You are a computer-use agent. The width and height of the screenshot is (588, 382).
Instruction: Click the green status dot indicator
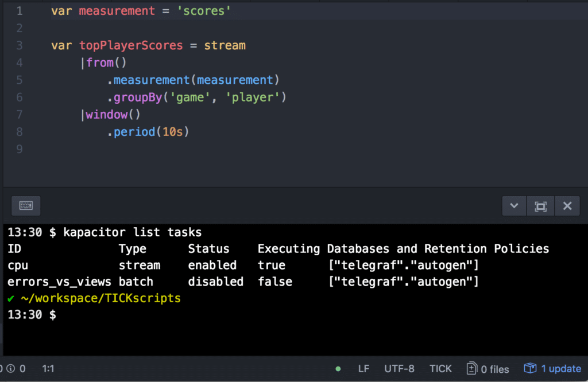click(338, 369)
